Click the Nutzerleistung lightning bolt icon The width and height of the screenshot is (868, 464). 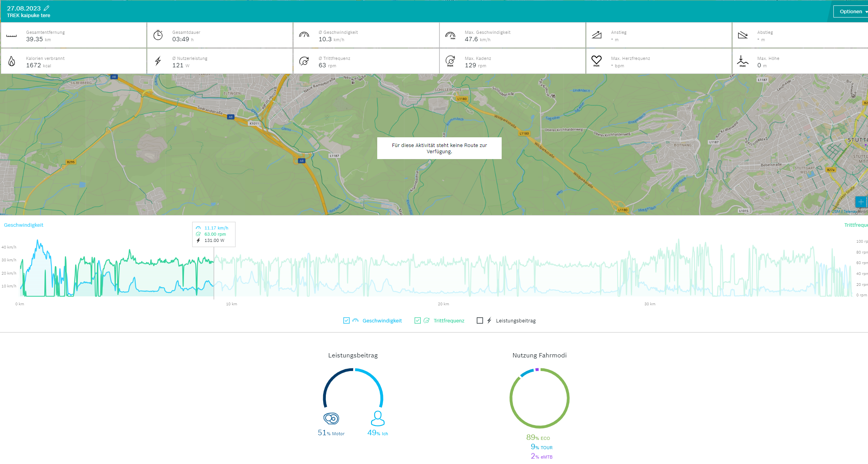pyautogui.click(x=158, y=61)
